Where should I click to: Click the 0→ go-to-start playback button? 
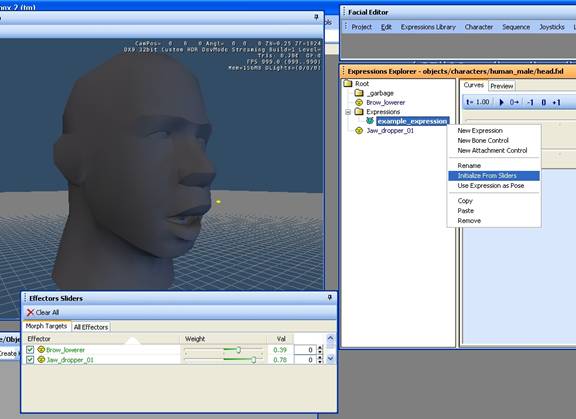(x=514, y=102)
